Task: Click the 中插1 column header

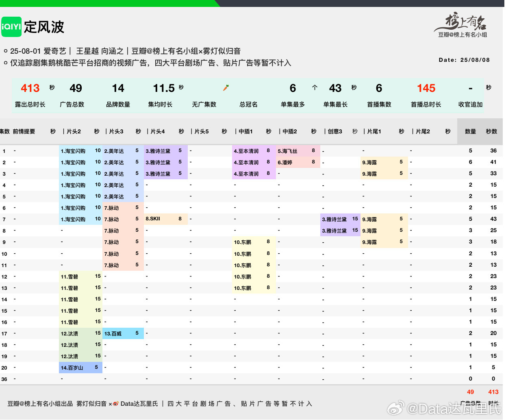Action: coord(245,131)
